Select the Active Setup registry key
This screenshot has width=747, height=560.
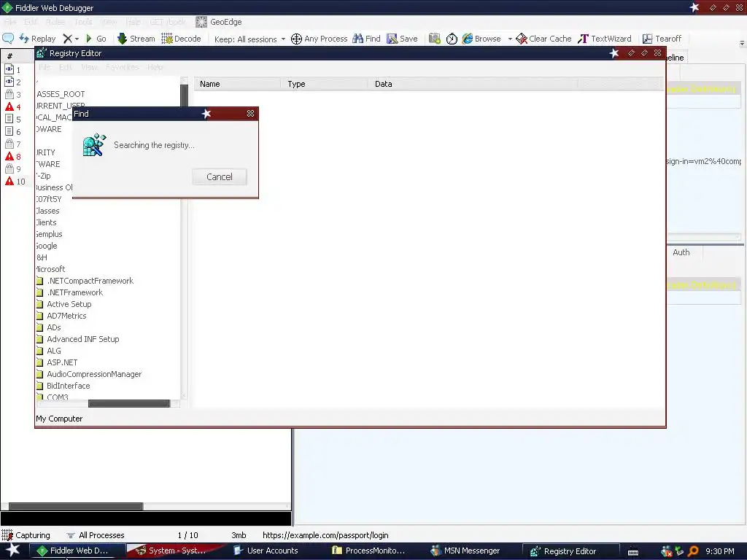pyautogui.click(x=69, y=304)
